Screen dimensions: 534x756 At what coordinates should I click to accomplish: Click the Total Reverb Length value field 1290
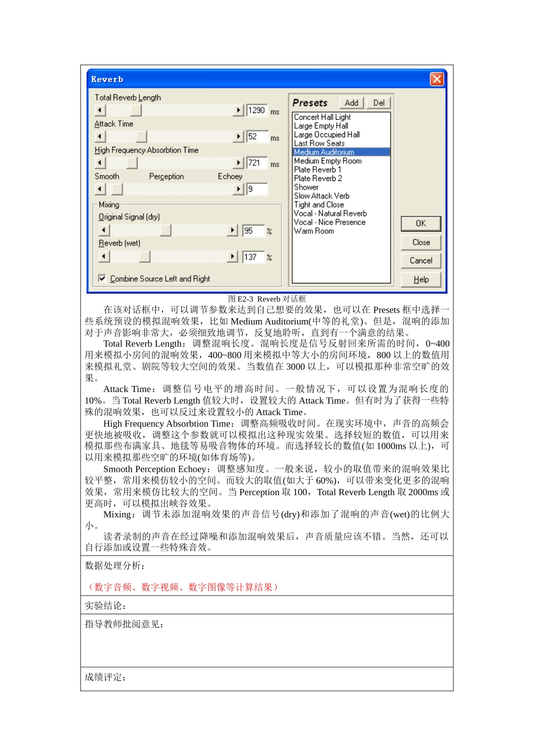click(257, 111)
